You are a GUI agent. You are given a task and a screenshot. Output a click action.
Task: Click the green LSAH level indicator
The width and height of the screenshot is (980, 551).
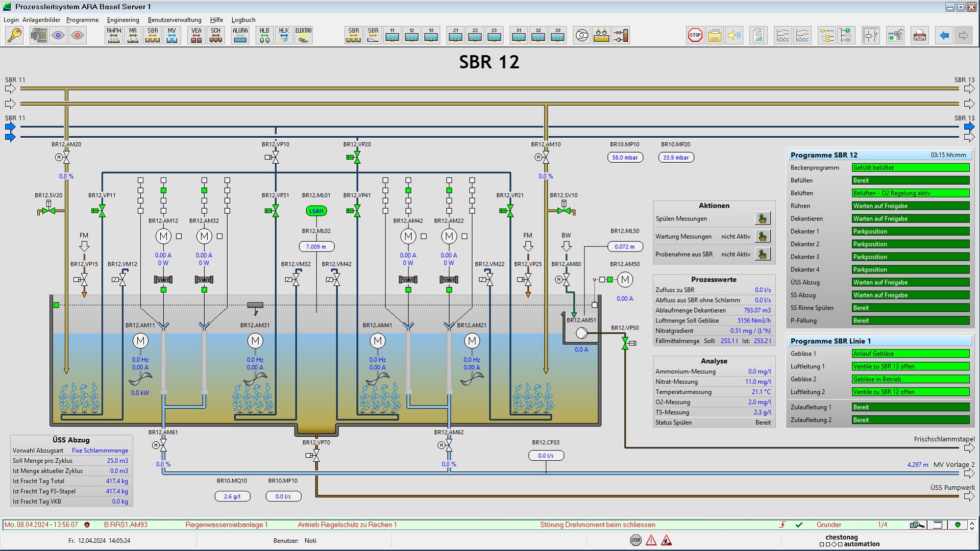pyautogui.click(x=316, y=211)
